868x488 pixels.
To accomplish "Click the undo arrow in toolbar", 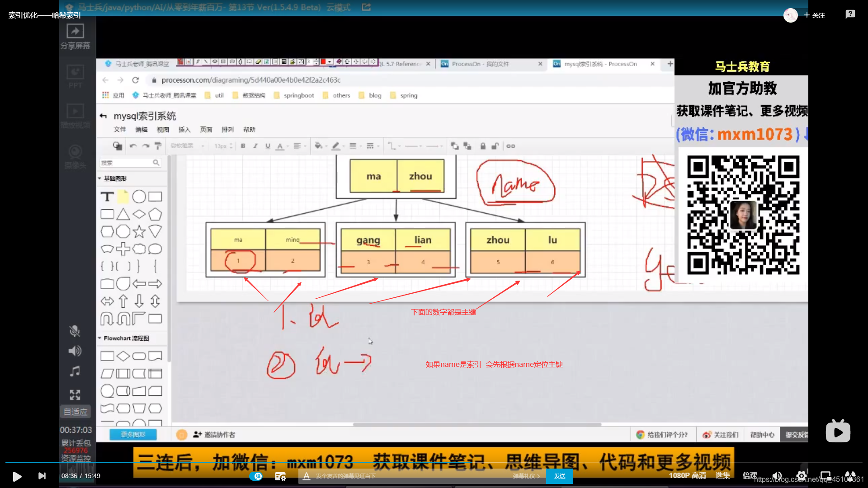I will pyautogui.click(x=132, y=146).
